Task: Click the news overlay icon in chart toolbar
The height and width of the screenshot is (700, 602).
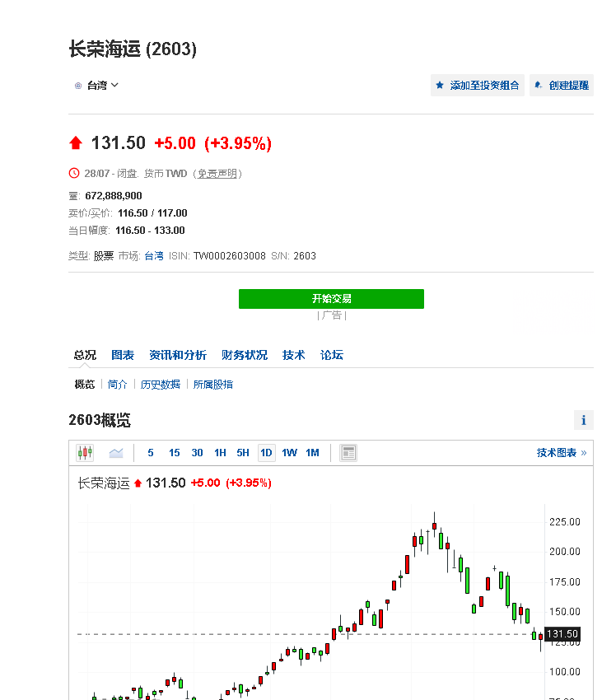Action: pos(348,452)
